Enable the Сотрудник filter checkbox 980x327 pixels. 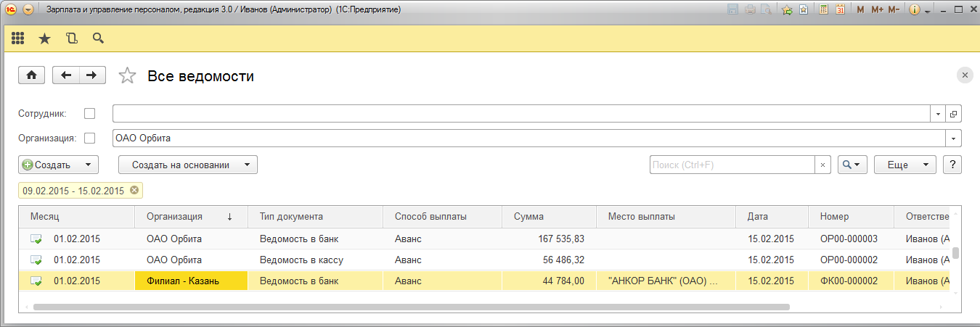tap(90, 114)
